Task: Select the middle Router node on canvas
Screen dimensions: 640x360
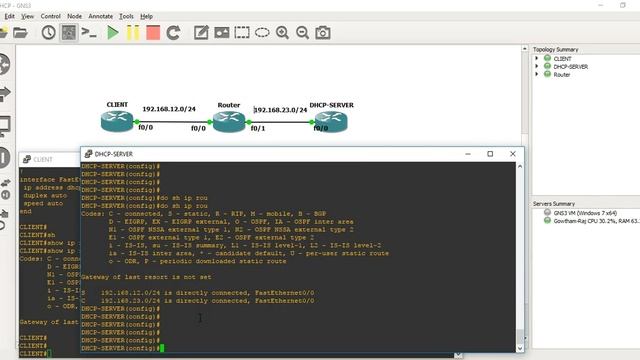Action: tap(229, 121)
